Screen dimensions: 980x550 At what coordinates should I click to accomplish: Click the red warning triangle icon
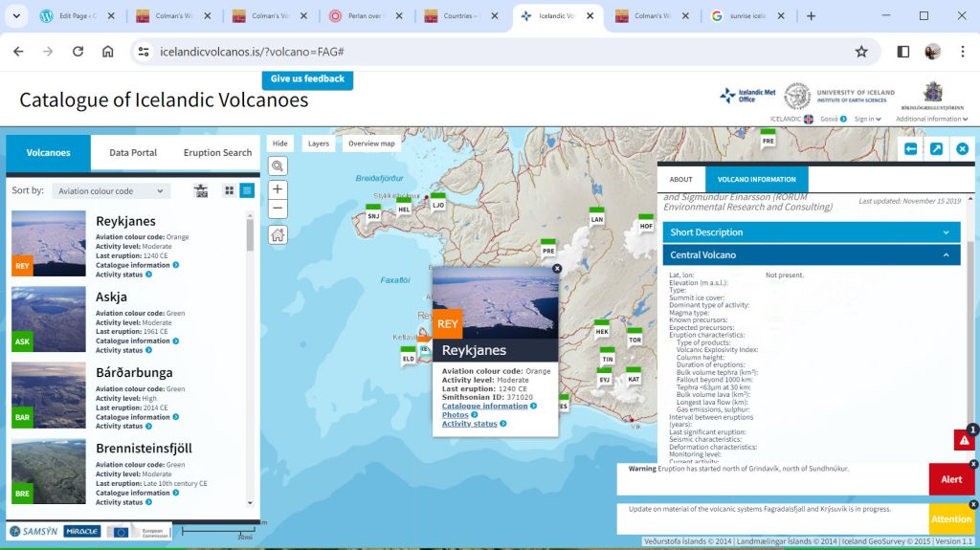click(x=963, y=440)
